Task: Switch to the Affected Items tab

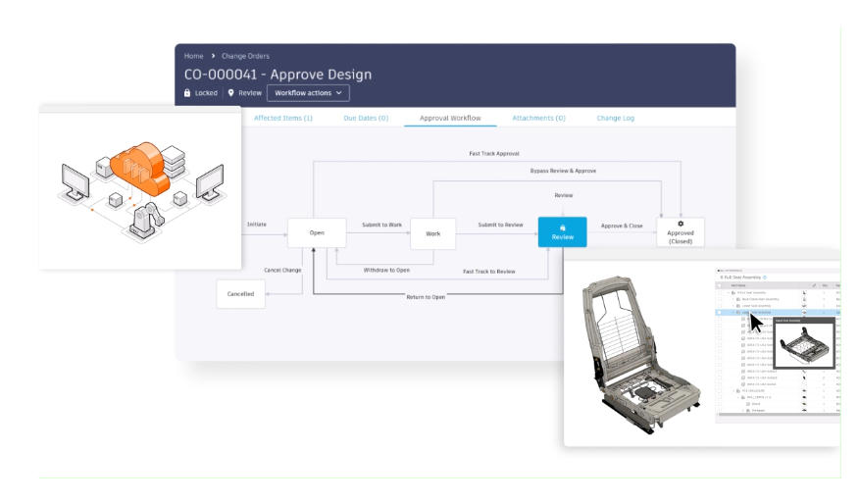Action: 282,118
